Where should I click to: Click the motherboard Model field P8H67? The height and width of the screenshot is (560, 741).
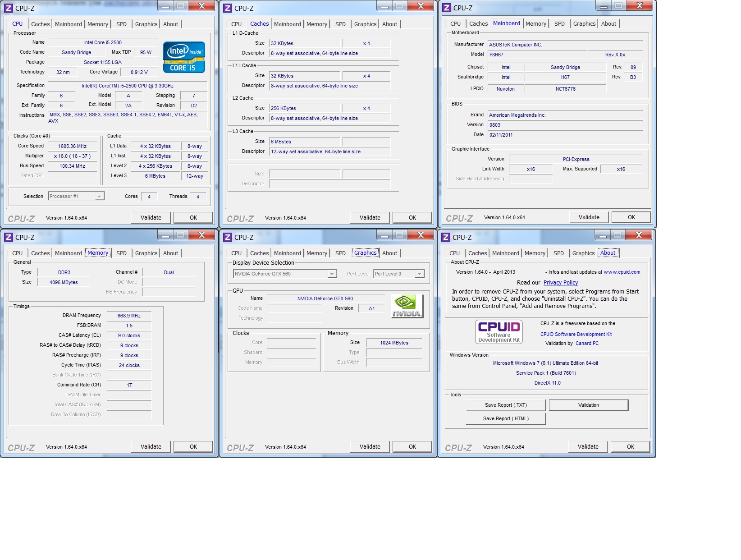pyautogui.click(x=538, y=55)
